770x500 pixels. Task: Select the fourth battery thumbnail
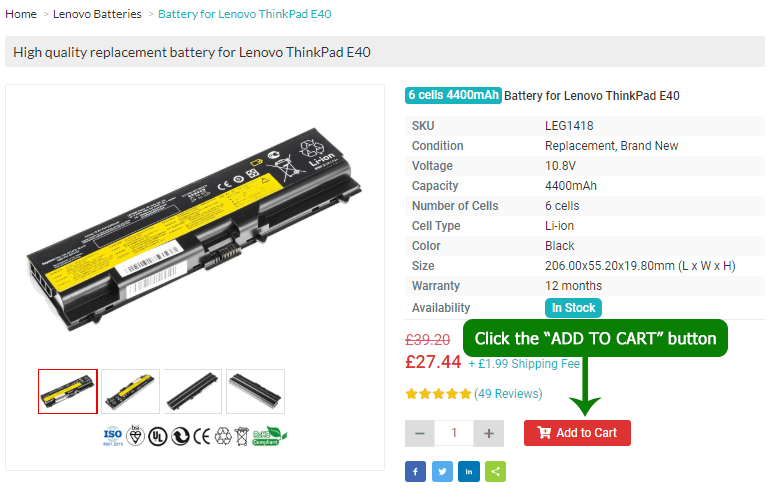[x=255, y=391]
